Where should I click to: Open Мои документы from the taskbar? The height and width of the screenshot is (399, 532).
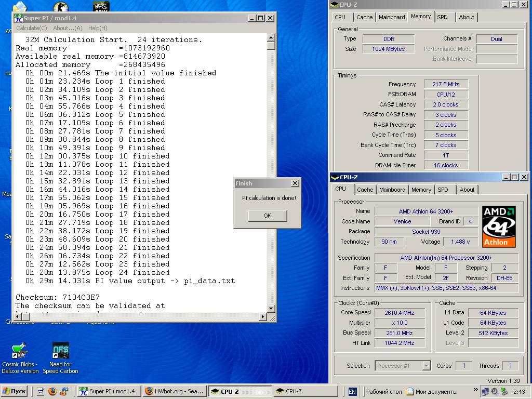pos(432,392)
